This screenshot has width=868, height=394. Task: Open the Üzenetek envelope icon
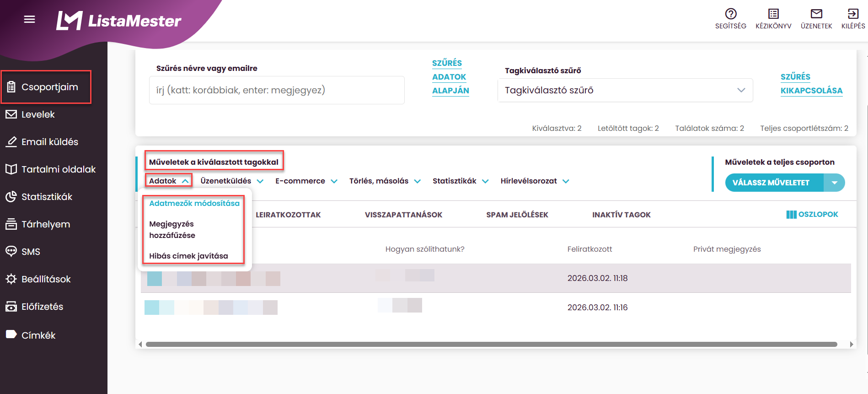[816, 14]
